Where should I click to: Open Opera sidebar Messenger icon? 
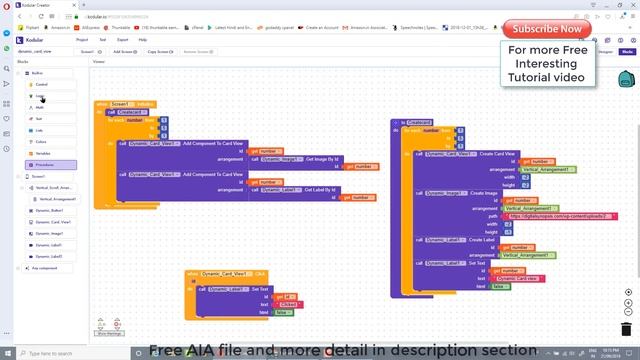coord(7,33)
